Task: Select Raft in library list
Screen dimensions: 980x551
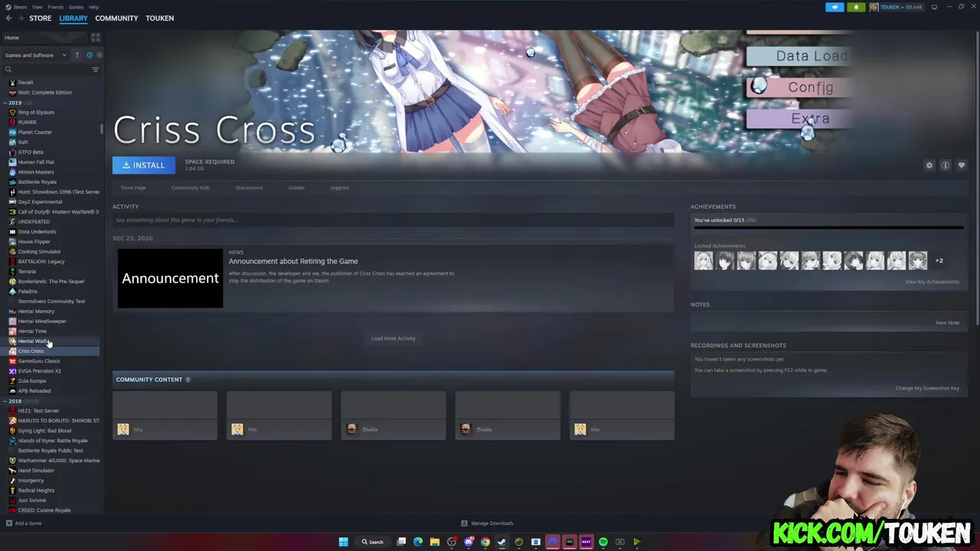Action: [x=23, y=142]
